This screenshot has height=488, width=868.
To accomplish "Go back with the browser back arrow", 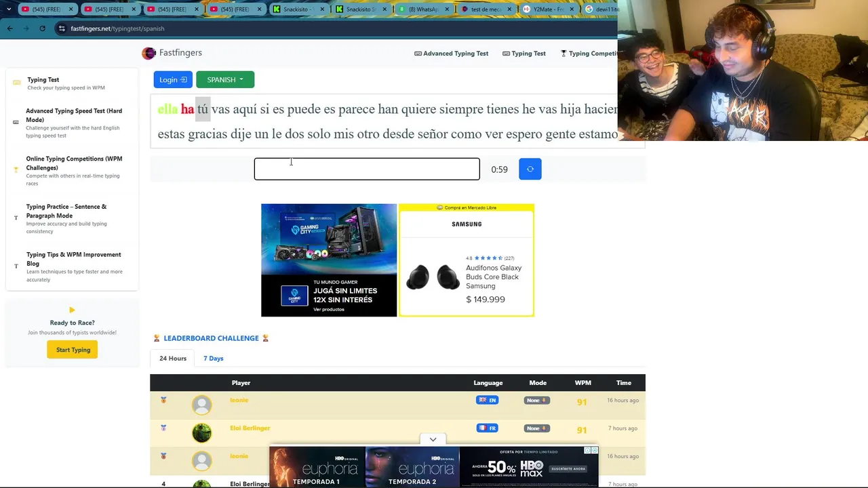I will click(x=10, y=28).
